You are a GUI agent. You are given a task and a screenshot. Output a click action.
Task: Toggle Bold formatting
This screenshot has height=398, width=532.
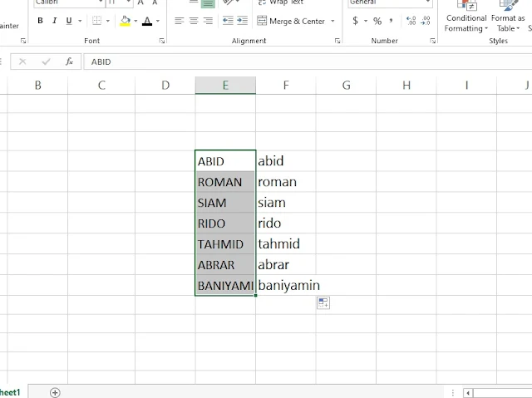[40, 21]
